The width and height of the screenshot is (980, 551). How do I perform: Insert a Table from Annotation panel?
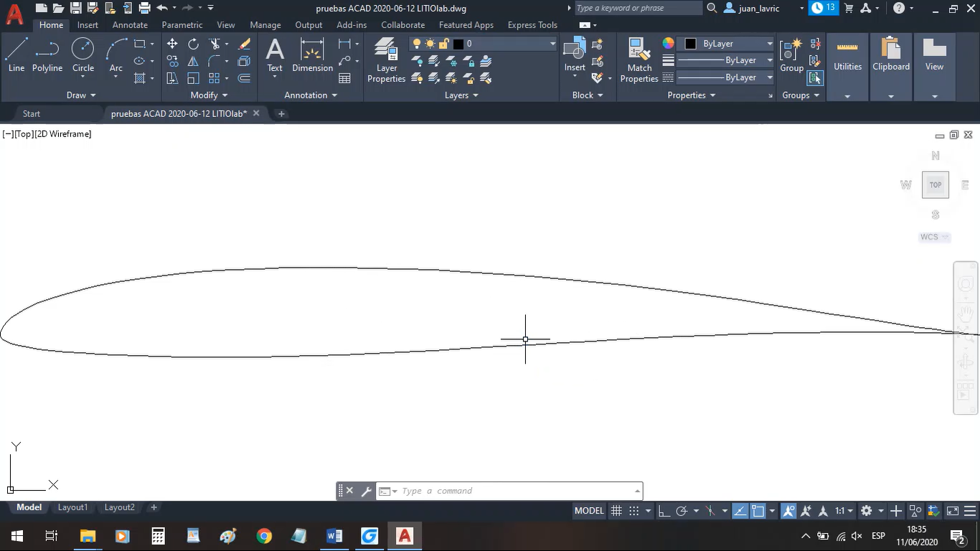coord(345,78)
